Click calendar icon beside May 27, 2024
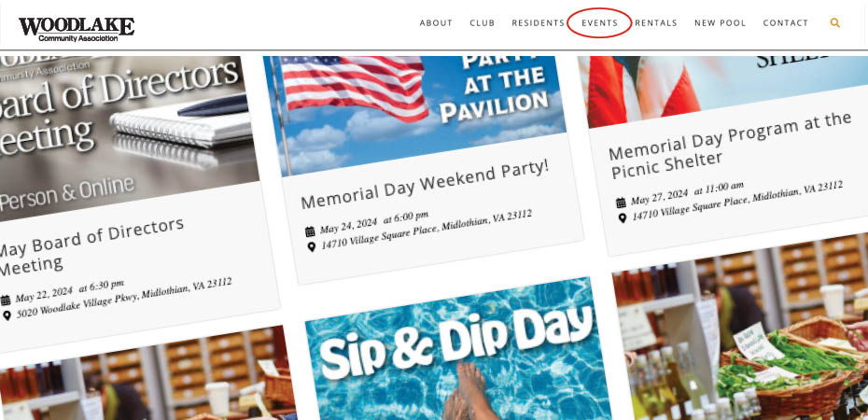The width and height of the screenshot is (868, 420). (x=621, y=203)
